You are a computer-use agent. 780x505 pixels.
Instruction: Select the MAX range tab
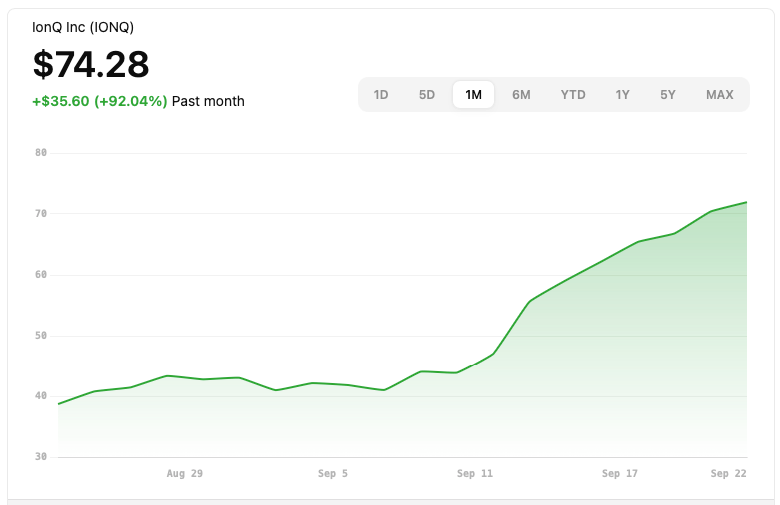point(719,95)
